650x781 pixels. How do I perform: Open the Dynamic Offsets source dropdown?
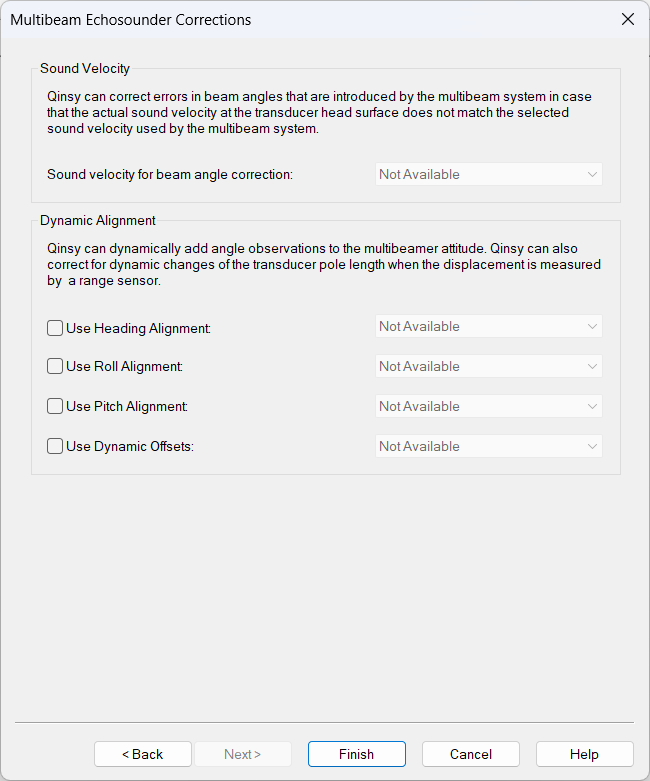[x=489, y=446]
